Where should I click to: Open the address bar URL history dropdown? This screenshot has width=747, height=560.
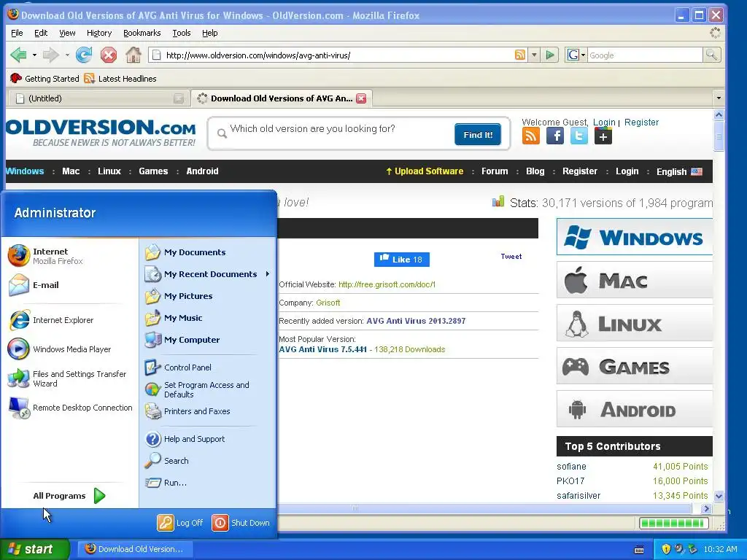[534, 55]
